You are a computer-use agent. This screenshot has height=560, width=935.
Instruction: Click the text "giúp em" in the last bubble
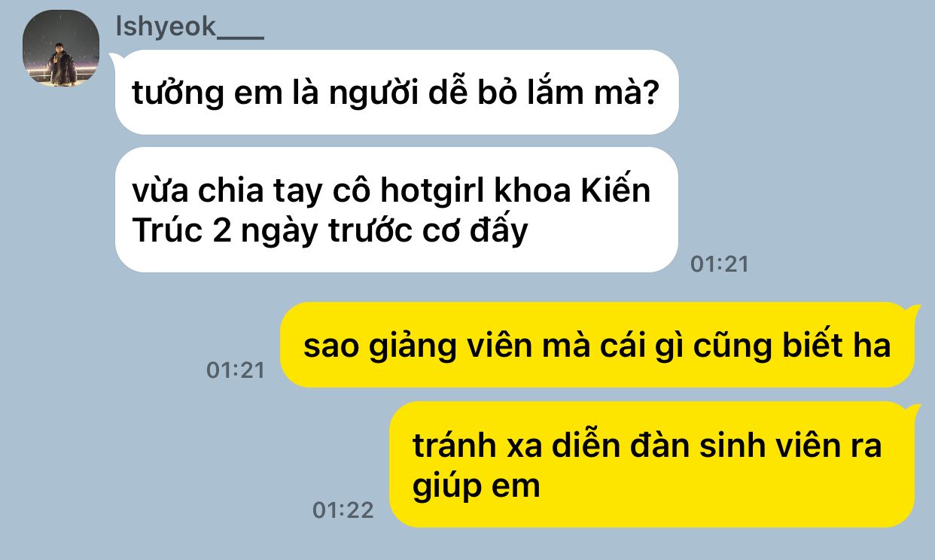477,486
